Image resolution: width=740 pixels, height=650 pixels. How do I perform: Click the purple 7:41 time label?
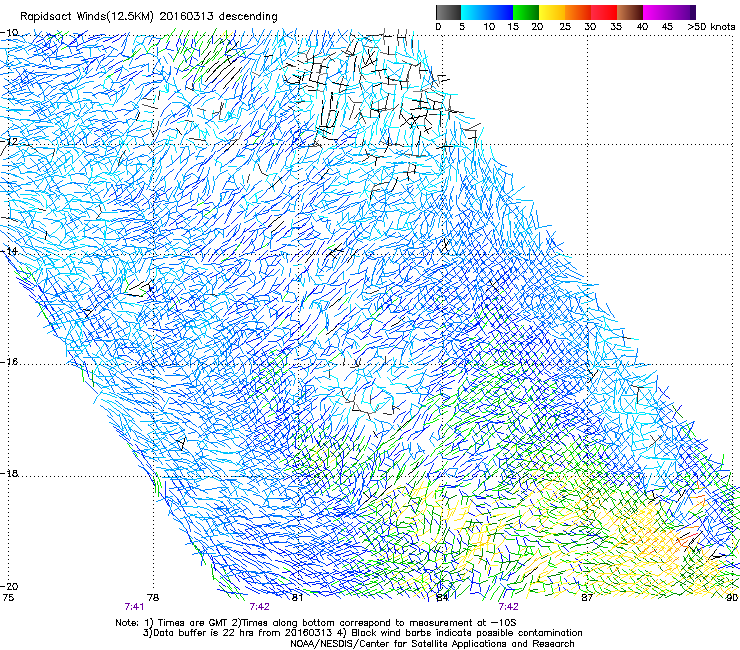point(134,607)
